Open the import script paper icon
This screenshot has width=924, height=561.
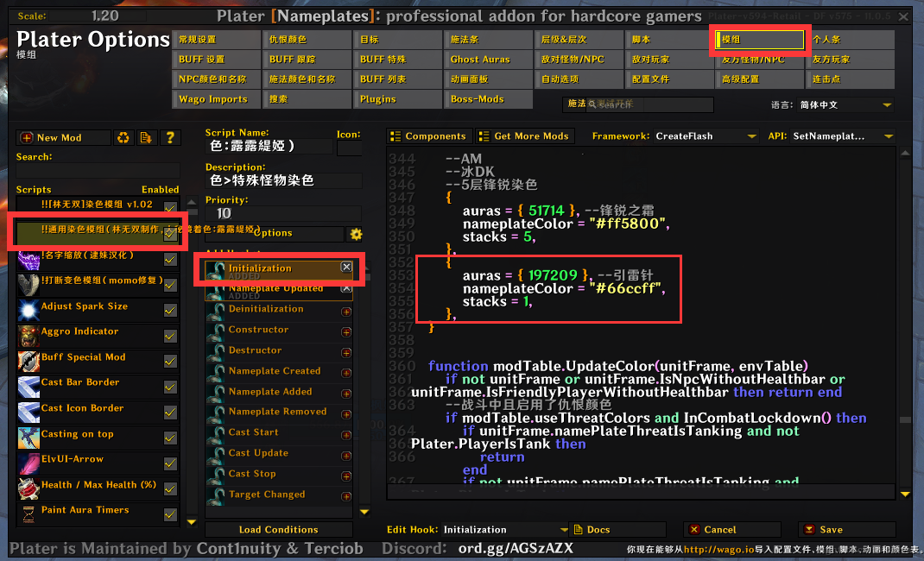[x=146, y=137]
